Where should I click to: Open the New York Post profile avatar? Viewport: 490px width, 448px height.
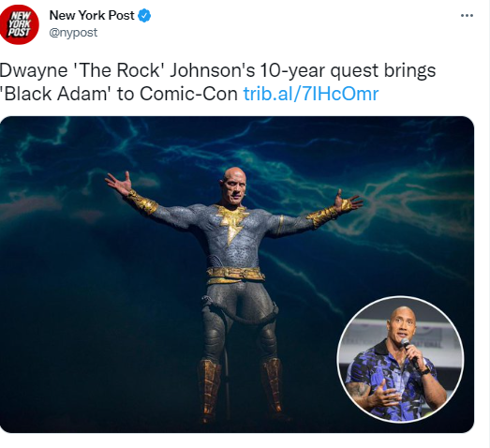[x=20, y=24]
